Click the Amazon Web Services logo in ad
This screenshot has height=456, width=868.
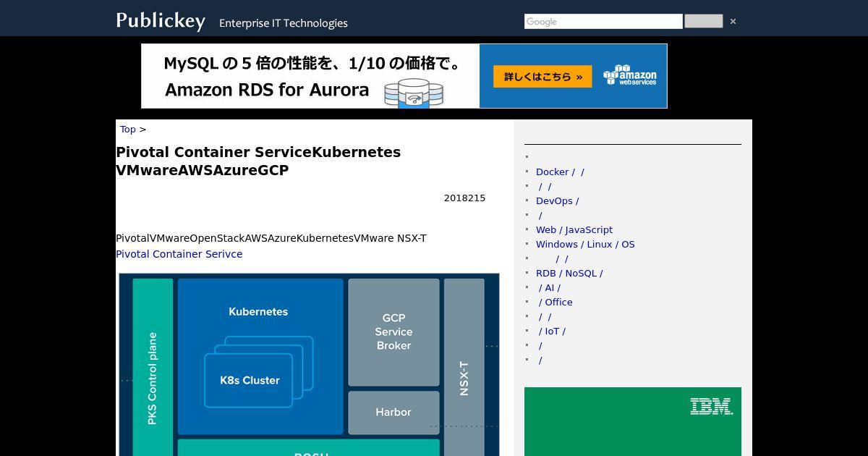630,75
